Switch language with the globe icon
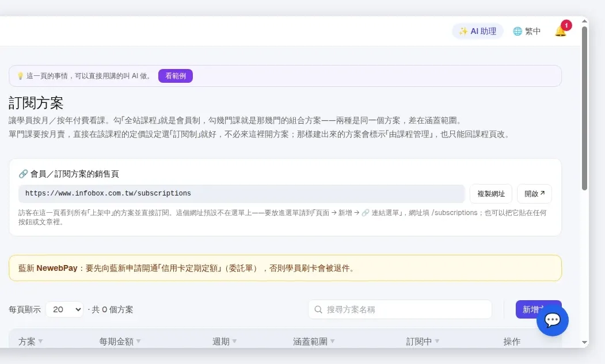The width and height of the screenshot is (605, 364). click(x=518, y=31)
